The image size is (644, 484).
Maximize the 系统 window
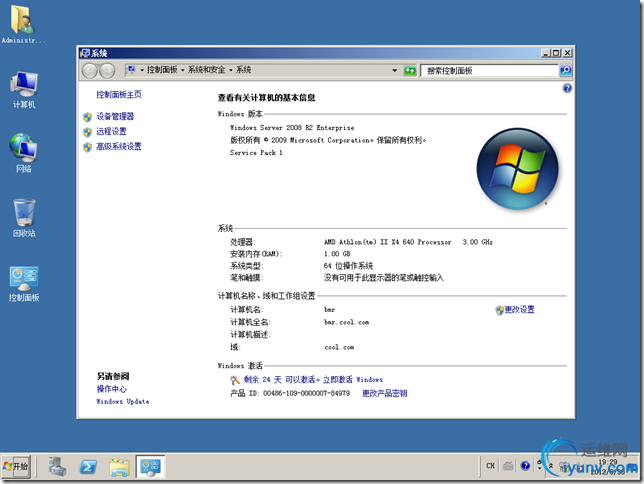point(557,53)
